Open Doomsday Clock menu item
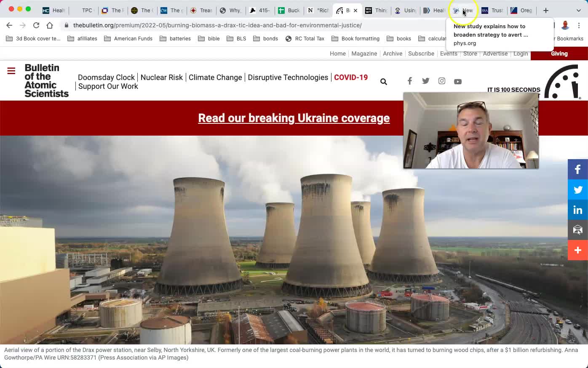 106,77
